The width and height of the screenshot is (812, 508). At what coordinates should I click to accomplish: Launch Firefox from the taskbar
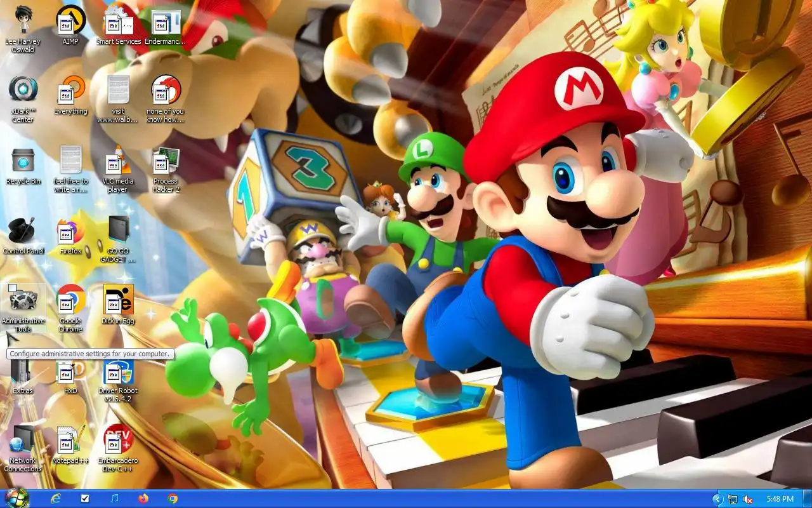tap(143, 498)
